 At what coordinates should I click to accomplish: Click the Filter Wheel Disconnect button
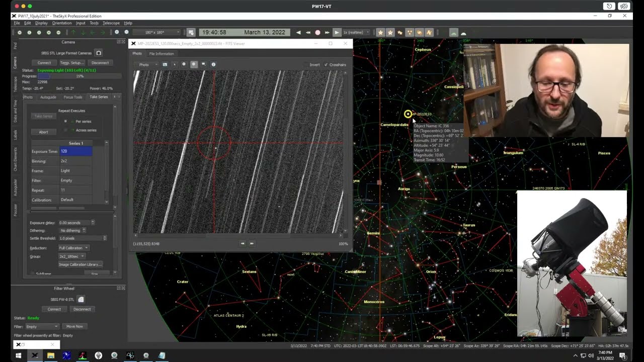(x=82, y=309)
